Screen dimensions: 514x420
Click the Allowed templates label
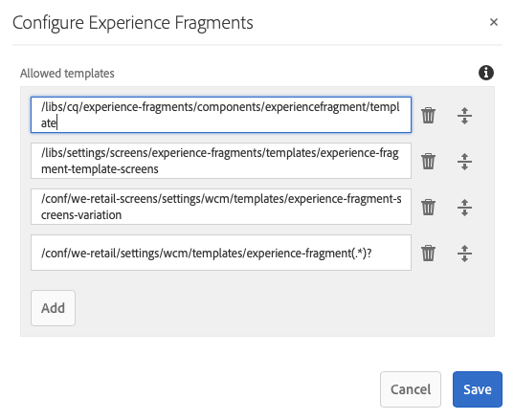pyautogui.click(x=67, y=74)
